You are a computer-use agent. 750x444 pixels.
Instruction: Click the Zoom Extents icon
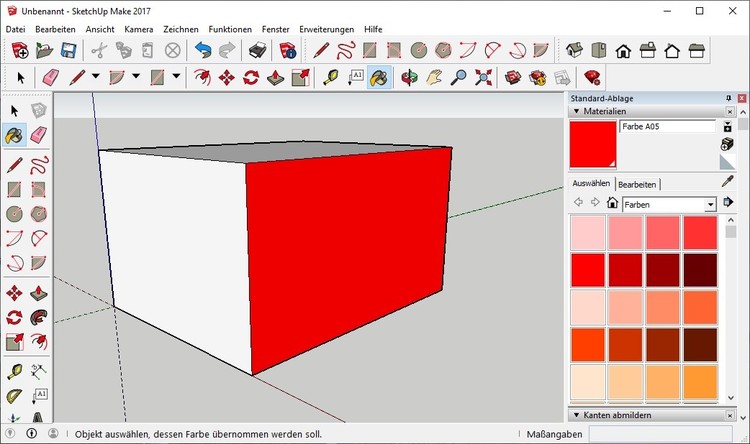point(485,76)
